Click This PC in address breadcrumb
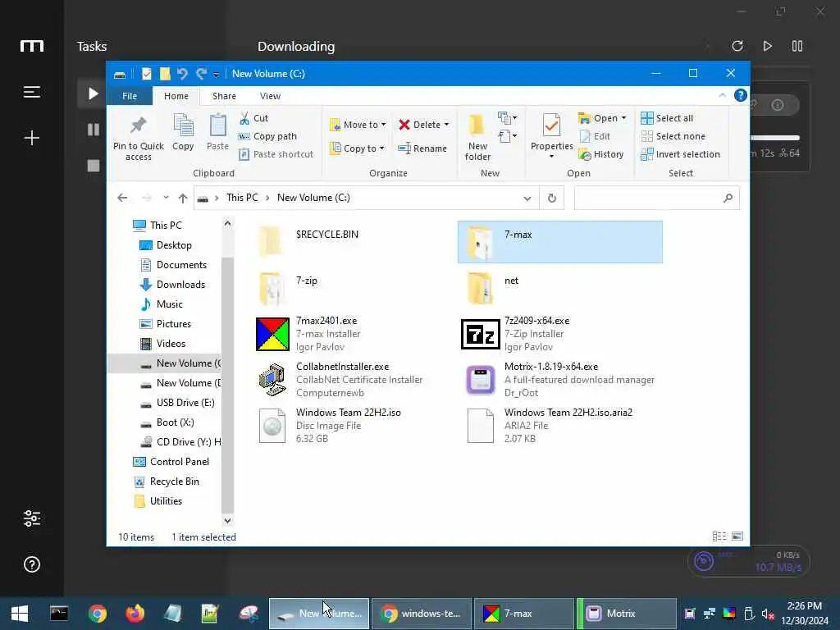 point(242,198)
